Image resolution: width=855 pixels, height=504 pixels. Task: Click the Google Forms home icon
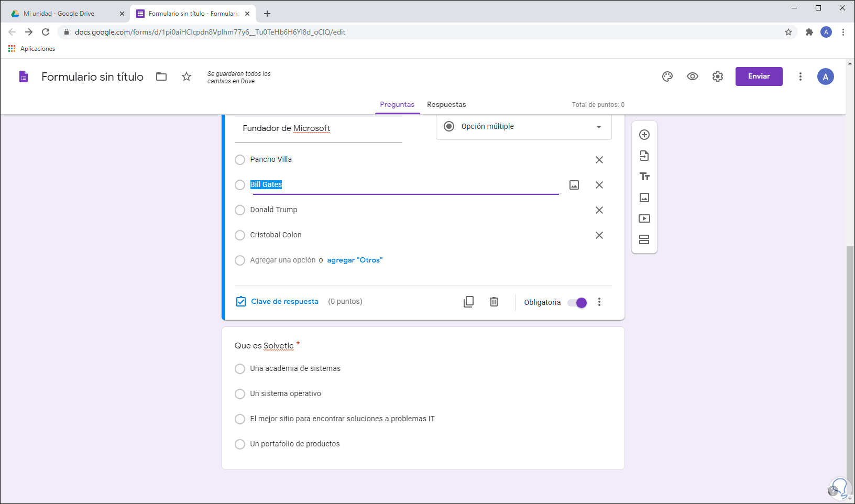24,77
